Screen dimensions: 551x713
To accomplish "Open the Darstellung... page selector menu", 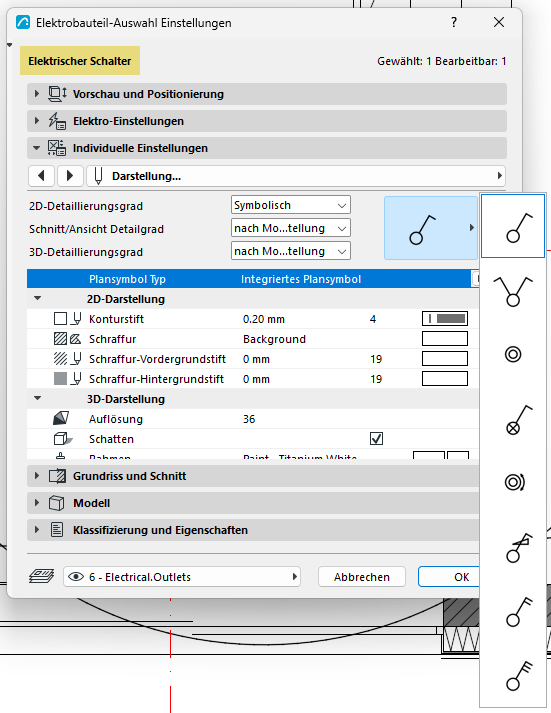I will click(296, 176).
